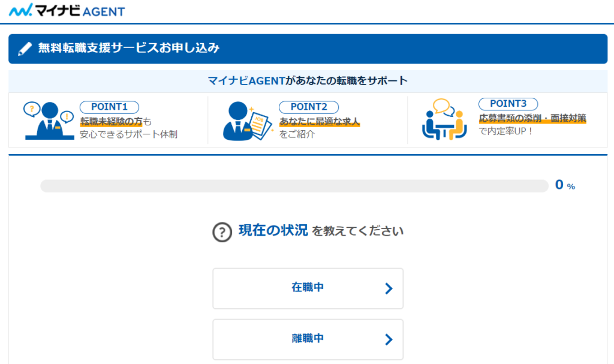
Task: Click the 無料転職支援サービスお申し込み heading
Action: pos(128,48)
